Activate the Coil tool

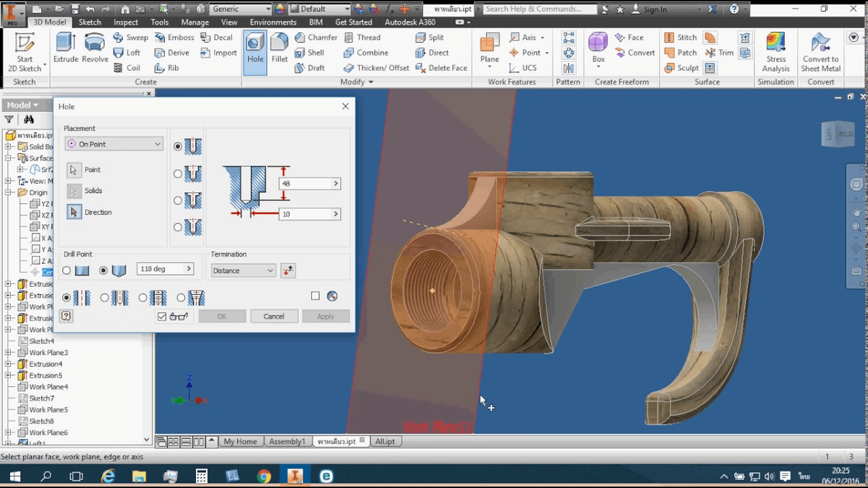pyautogui.click(x=127, y=68)
